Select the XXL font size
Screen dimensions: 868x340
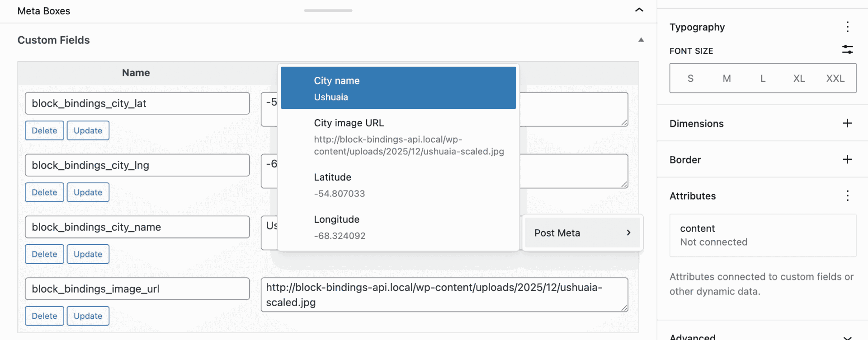pos(835,78)
